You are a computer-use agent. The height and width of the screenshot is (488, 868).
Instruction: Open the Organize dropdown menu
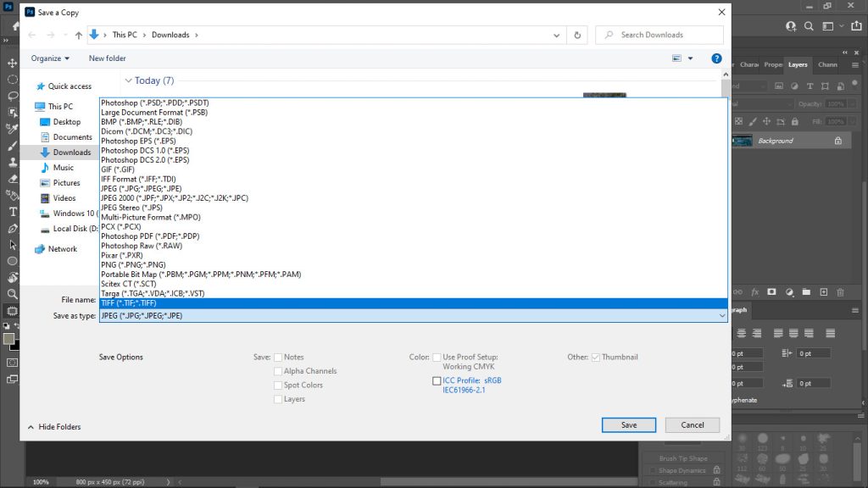(50, 58)
